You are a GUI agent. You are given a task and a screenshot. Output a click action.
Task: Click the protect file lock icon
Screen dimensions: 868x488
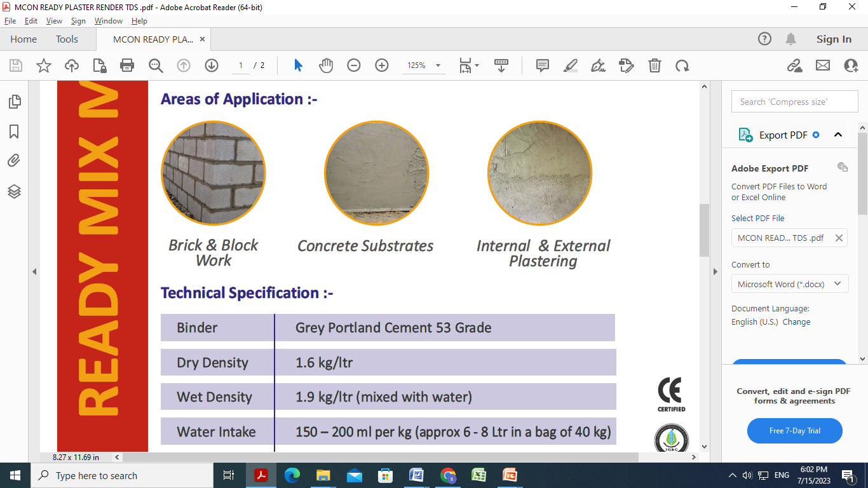(100, 65)
